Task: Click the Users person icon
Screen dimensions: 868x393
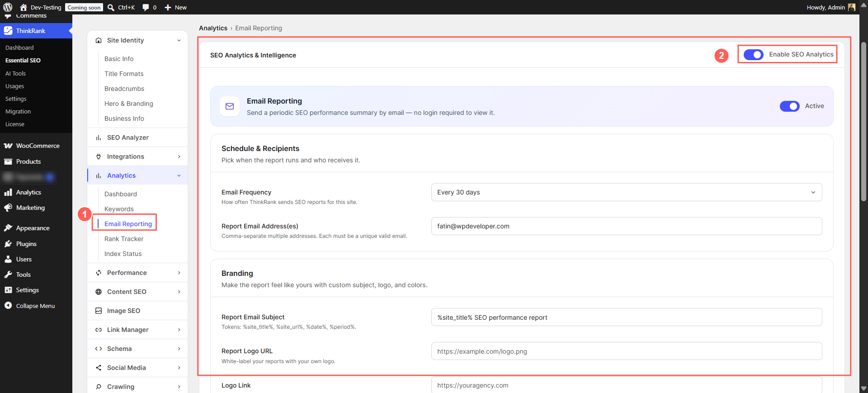Action: tap(8, 259)
